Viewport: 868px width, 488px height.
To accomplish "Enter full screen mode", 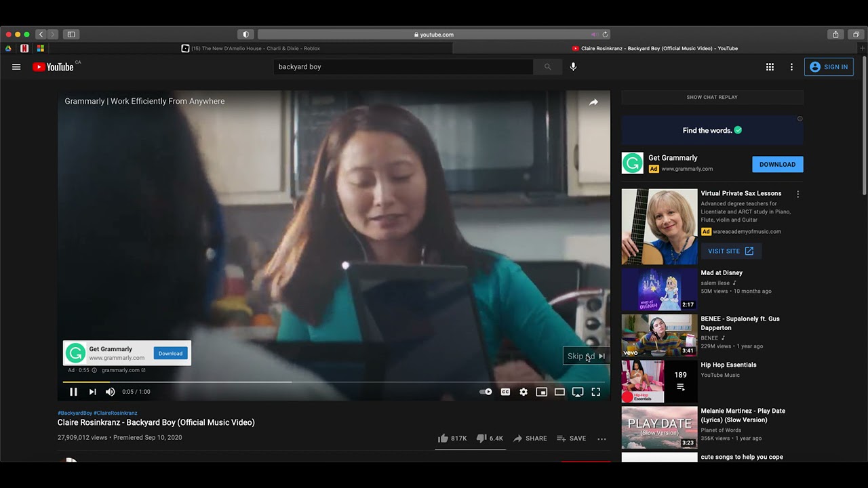I will (x=596, y=392).
